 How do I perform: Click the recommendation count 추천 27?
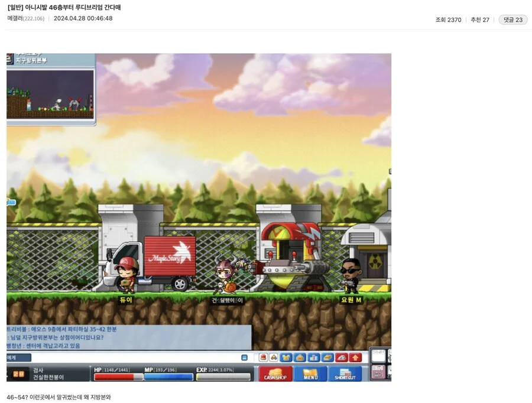coord(480,19)
